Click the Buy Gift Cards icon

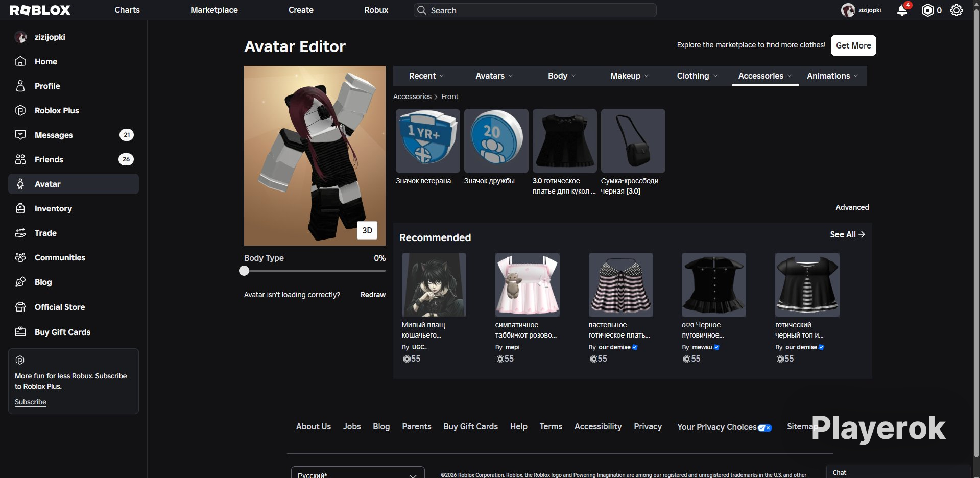click(x=20, y=332)
